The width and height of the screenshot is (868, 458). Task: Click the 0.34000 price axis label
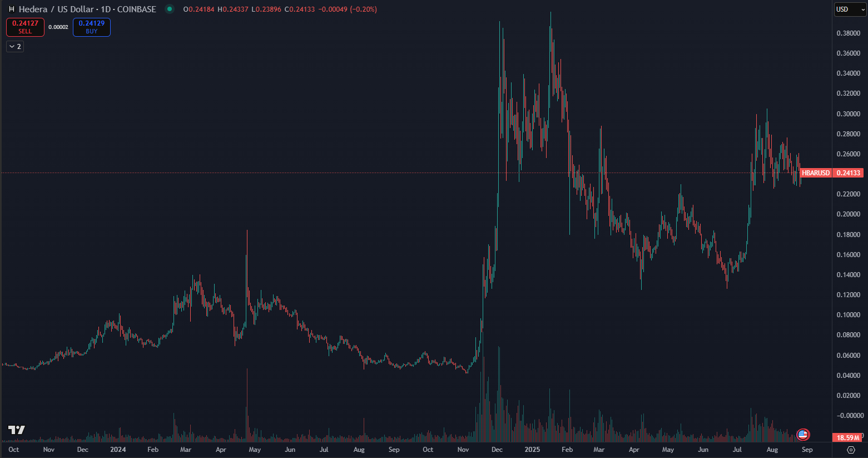point(849,73)
